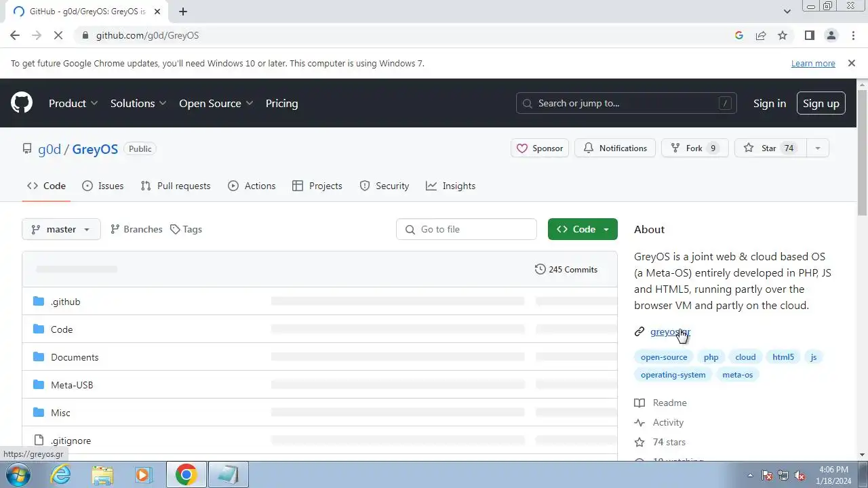The height and width of the screenshot is (488, 868).
Task: Click the share page icon in address bar
Action: (x=761, y=35)
